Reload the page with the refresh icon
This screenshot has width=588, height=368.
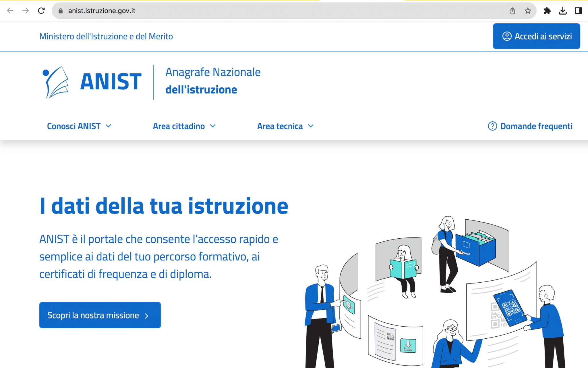41,11
